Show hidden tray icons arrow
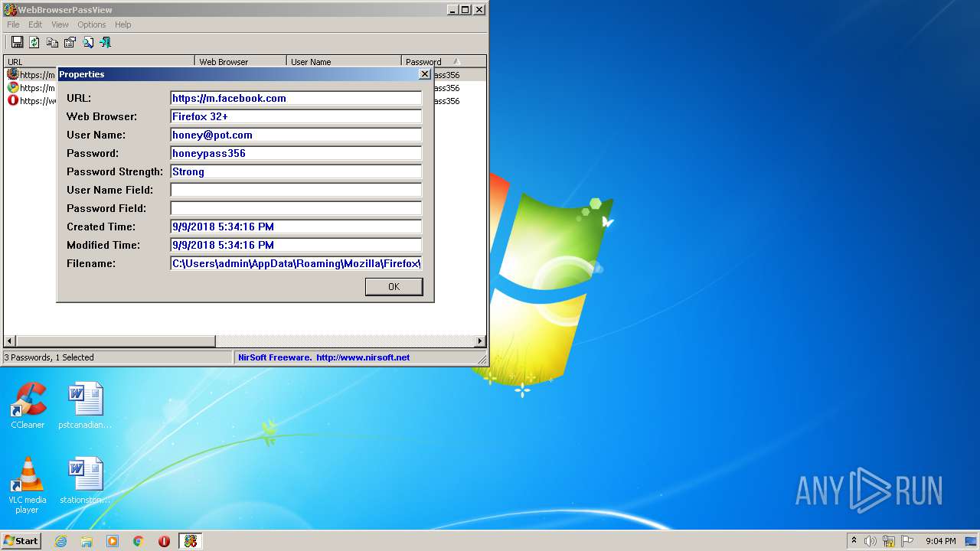 [854, 540]
